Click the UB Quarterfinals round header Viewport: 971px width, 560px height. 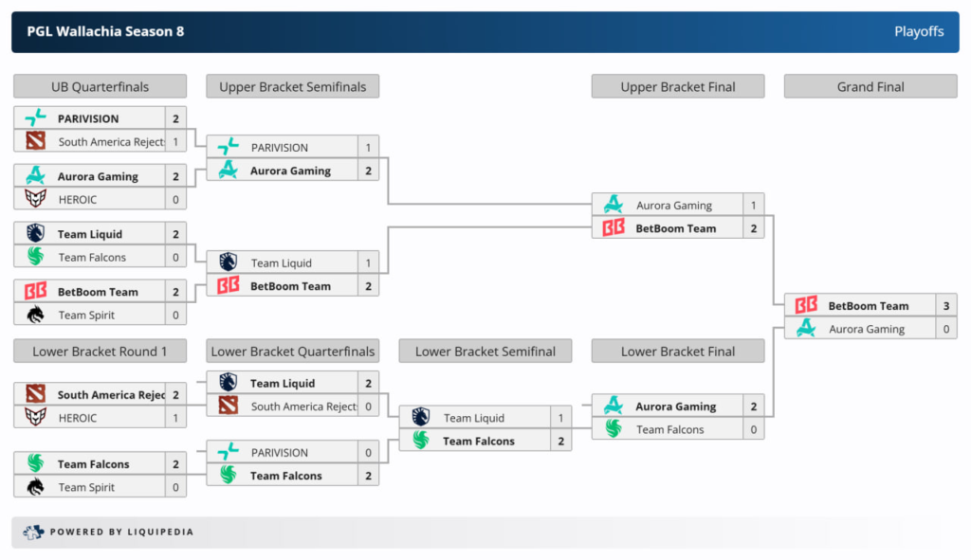[100, 86]
